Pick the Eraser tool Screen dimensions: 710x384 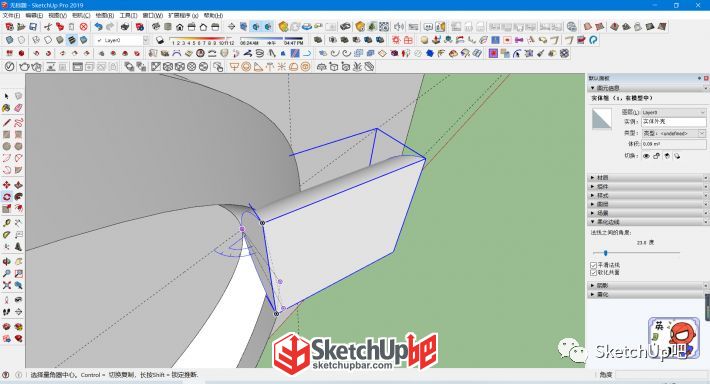(x=19, y=108)
